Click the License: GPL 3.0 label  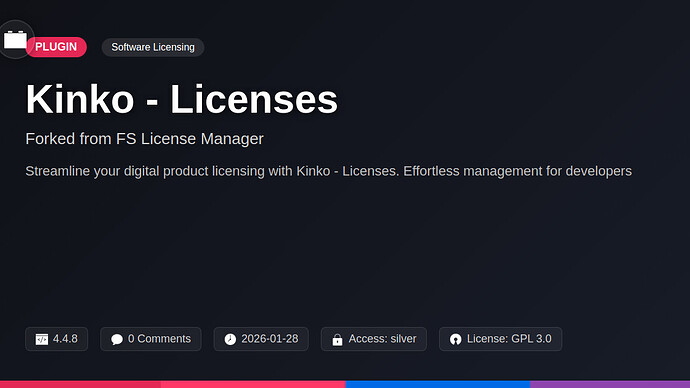coord(509,339)
